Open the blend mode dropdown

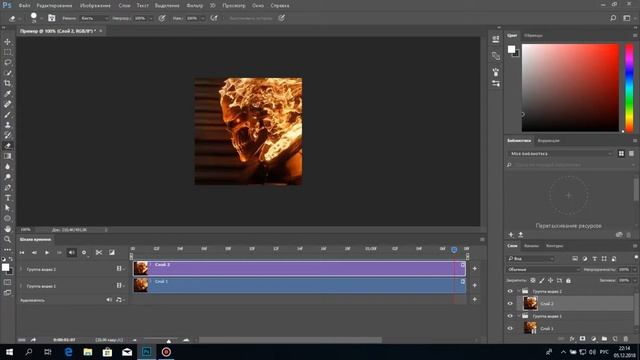[543, 270]
